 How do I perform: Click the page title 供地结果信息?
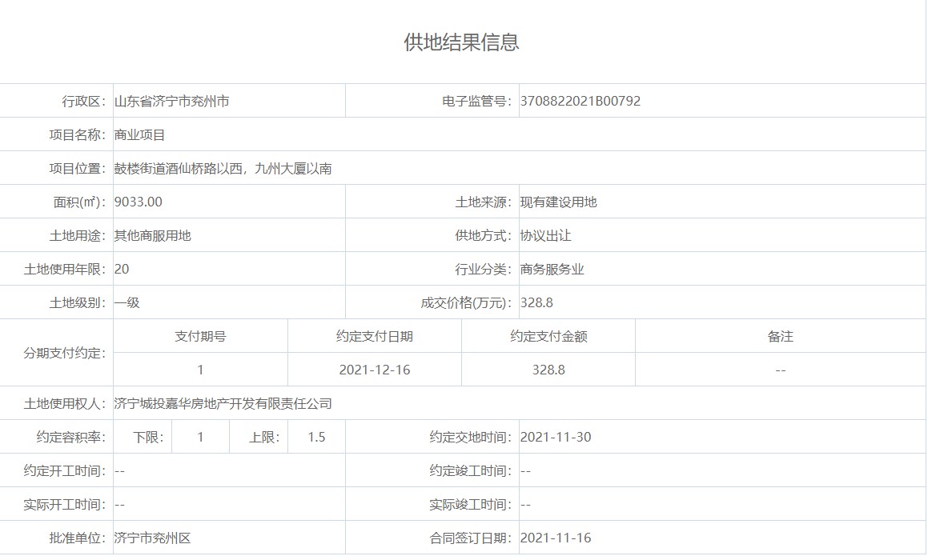point(462,42)
